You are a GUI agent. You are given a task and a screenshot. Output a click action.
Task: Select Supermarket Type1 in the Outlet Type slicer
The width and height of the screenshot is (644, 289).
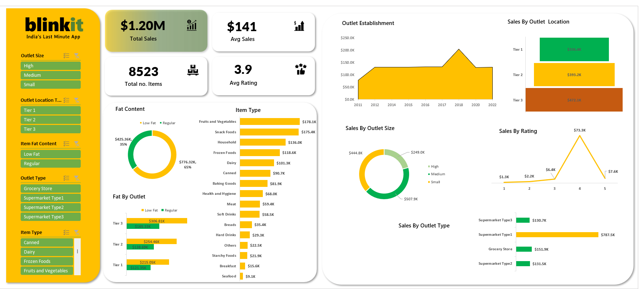pyautogui.click(x=50, y=198)
